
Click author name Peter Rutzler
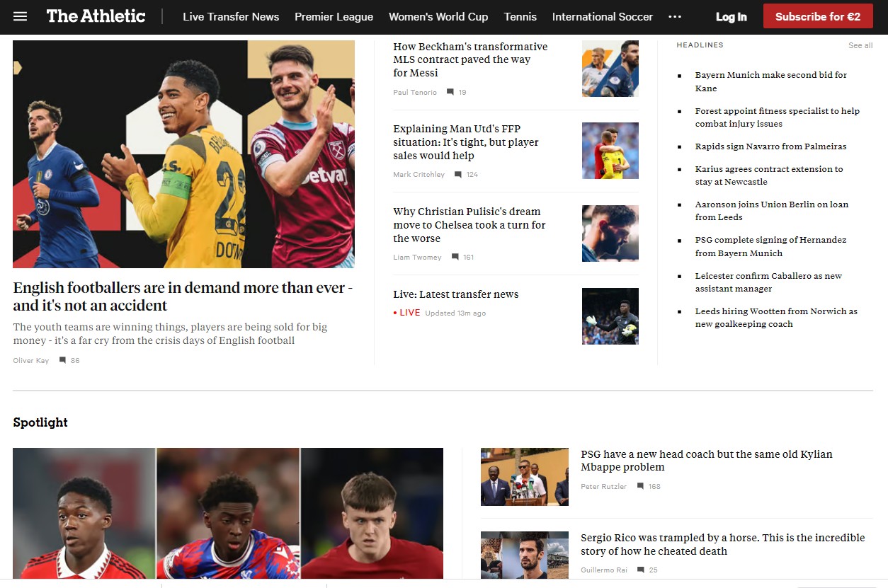[603, 487]
